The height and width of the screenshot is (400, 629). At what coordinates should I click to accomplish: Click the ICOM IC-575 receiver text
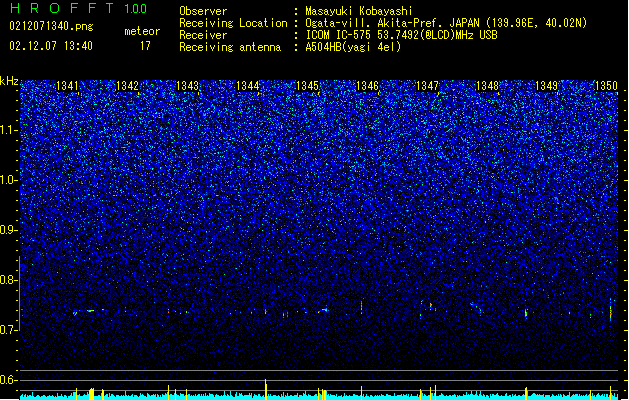coord(401,35)
